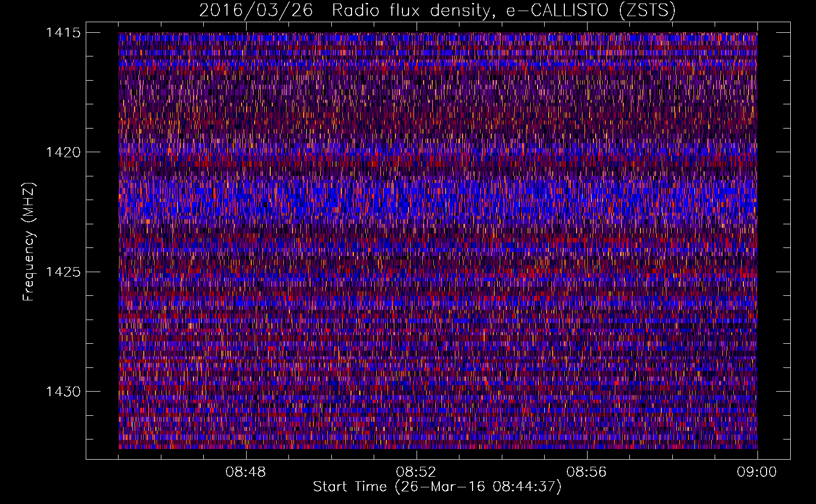
Task: Click the 08:56 time tick label
Action: [x=587, y=472]
